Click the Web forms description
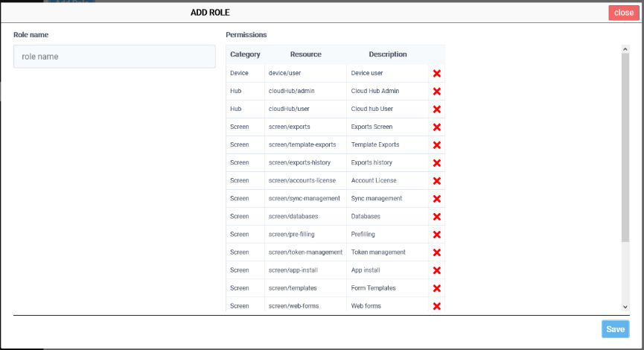644x350 pixels. pyautogui.click(x=366, y=306)
